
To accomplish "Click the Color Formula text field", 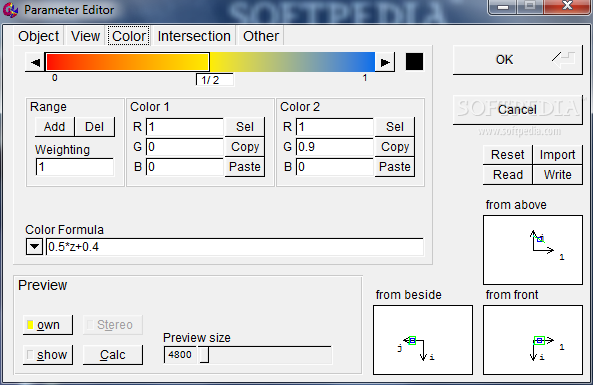I will (234, 247).
